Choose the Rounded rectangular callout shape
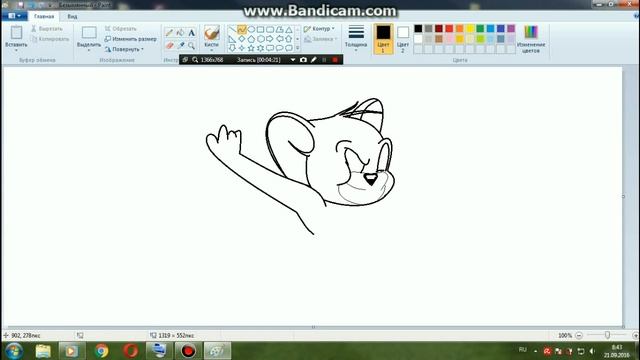Image resolution: width=640 pixels, height=360 pixels. click(x=270, y=48)
